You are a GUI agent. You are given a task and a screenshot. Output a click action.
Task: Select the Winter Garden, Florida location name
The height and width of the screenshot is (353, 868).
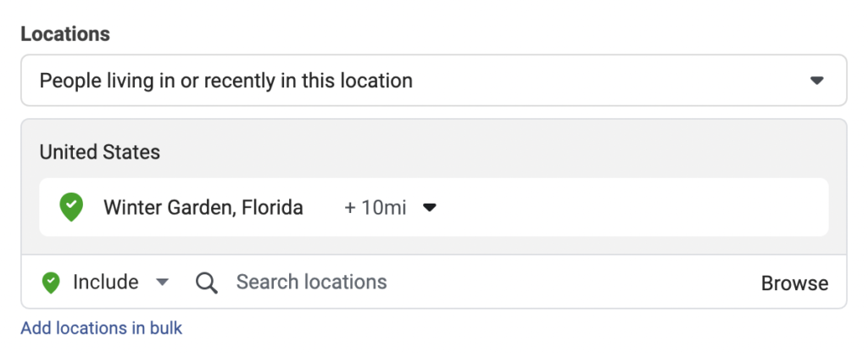[x=203, y=207]
